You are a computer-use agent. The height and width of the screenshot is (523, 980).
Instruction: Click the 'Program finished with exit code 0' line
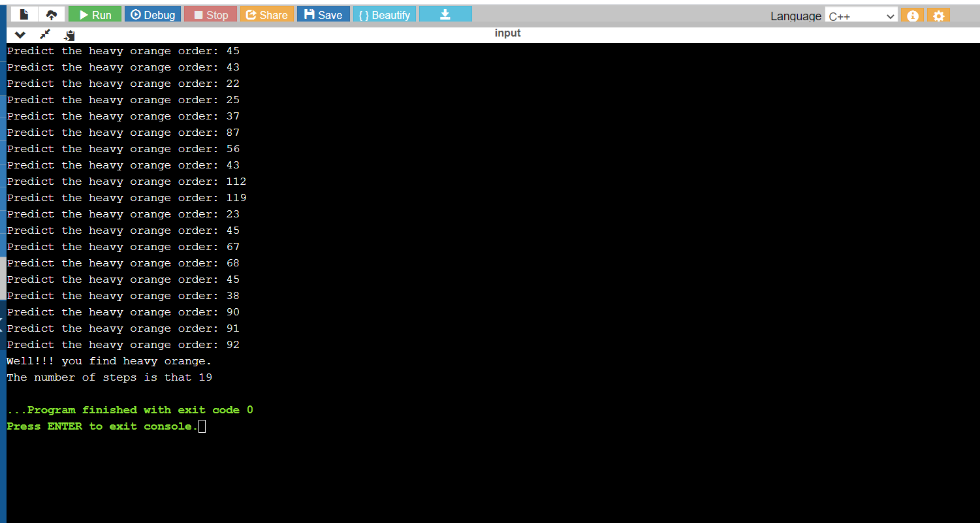[x=130, y=410]
